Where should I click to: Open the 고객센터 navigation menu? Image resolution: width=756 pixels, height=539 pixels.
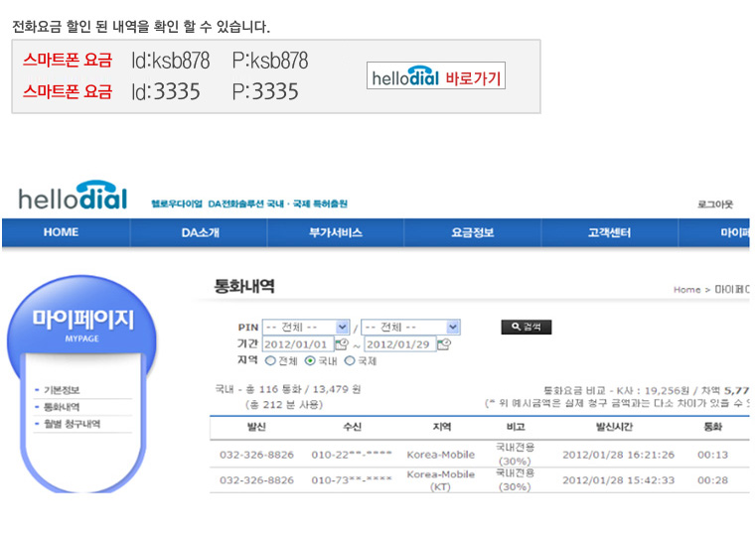point(609,232)
